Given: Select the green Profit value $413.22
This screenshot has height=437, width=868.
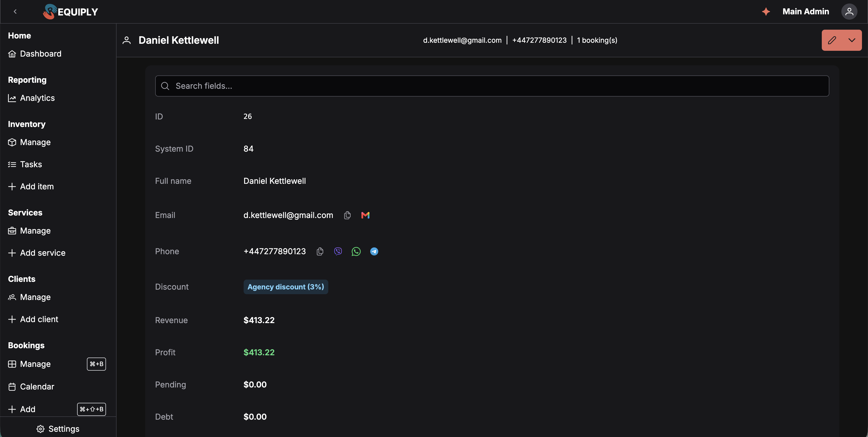Looking at the screenshot, I should pos(259,352).
